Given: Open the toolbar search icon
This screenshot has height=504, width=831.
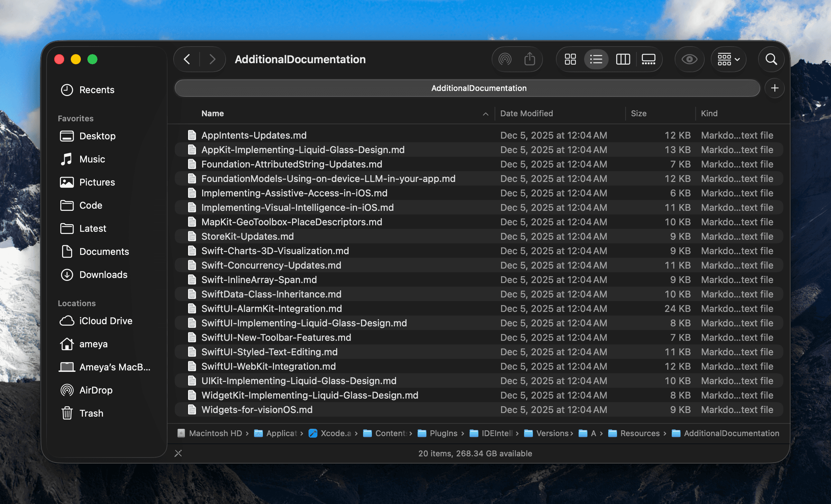Looking at the screenshot, I should click(771, 59).
